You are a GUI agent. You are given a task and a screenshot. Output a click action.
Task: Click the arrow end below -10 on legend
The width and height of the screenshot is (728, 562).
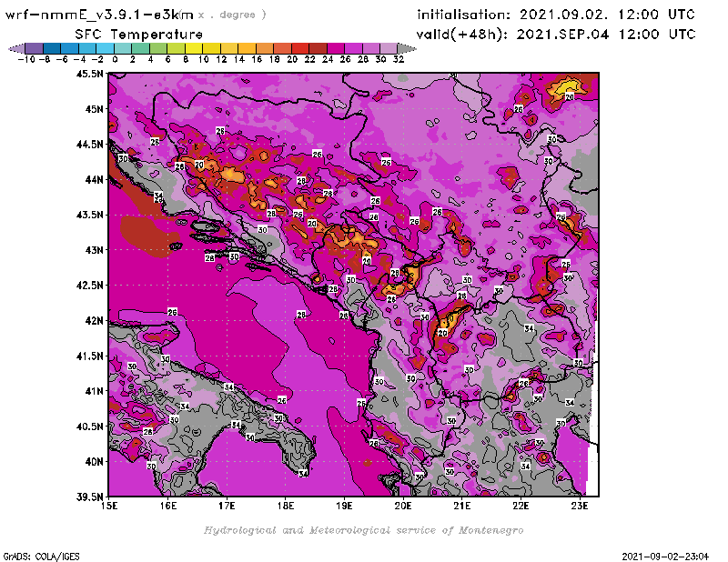[x=17, y=48]
